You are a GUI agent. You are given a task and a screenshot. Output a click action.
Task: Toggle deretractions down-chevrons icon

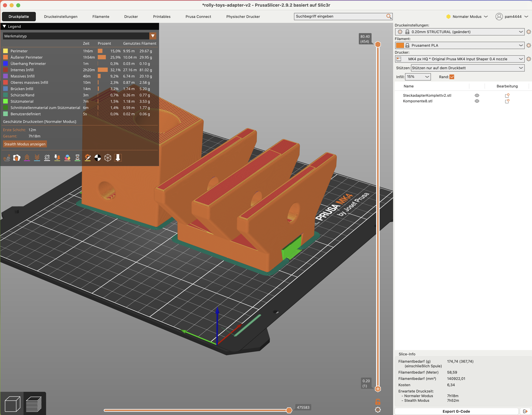click(37, 158)
